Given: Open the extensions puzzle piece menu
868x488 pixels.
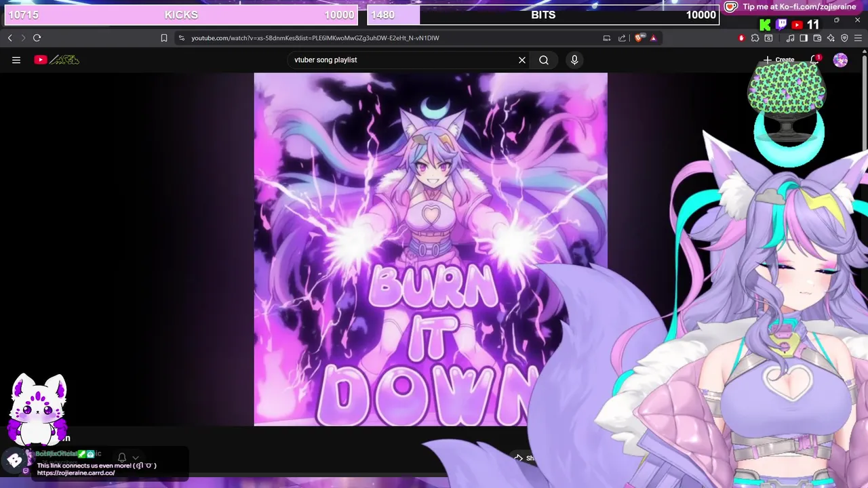Looking at the screenshot, I should coord(755,38).
